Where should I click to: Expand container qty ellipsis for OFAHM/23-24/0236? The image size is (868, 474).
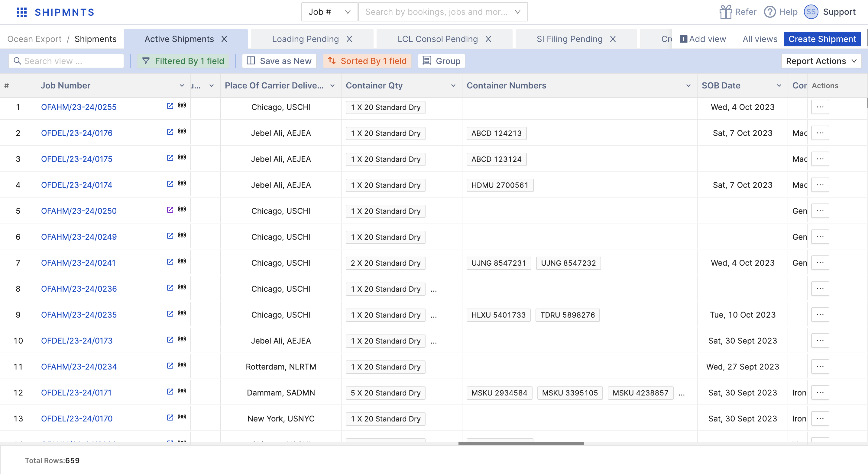[434, 290]
